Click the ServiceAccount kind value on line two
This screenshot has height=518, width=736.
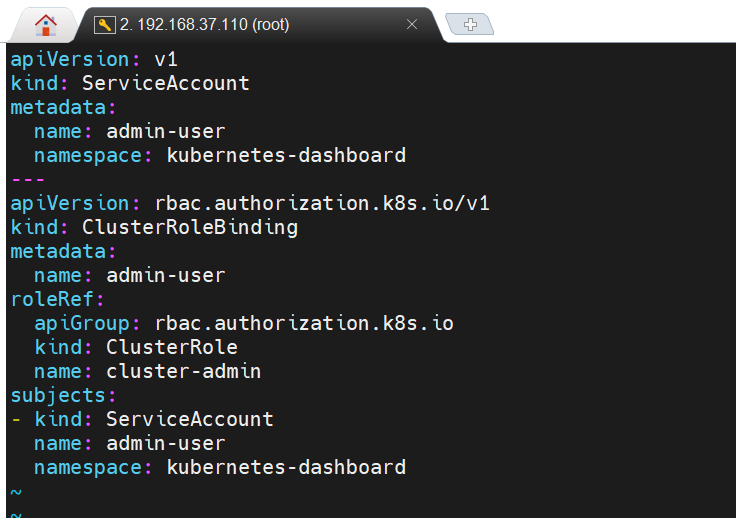point(165,84)
